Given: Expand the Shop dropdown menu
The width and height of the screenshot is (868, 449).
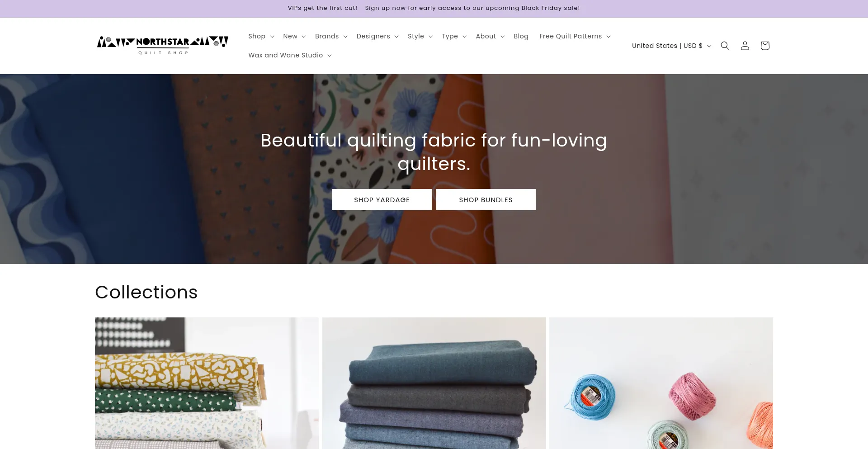Looking at the screenshot, I should pos(261,36).
